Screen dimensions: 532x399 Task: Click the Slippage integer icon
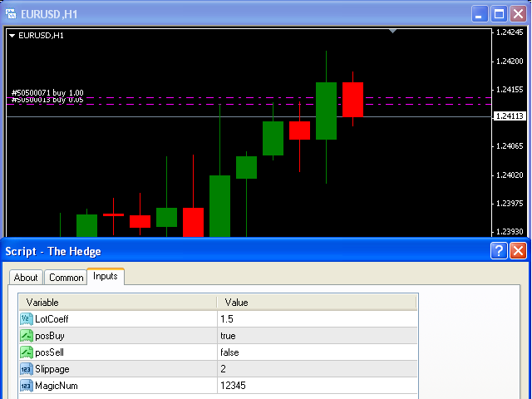coord(26,369)
